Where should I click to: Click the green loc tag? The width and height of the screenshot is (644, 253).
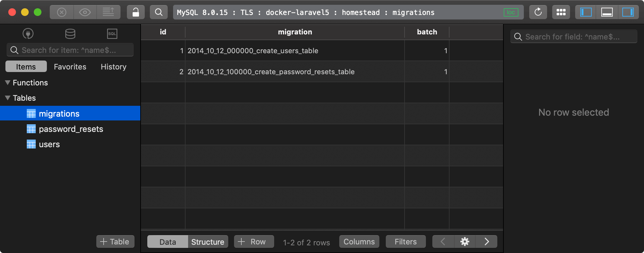click(511, 12)
